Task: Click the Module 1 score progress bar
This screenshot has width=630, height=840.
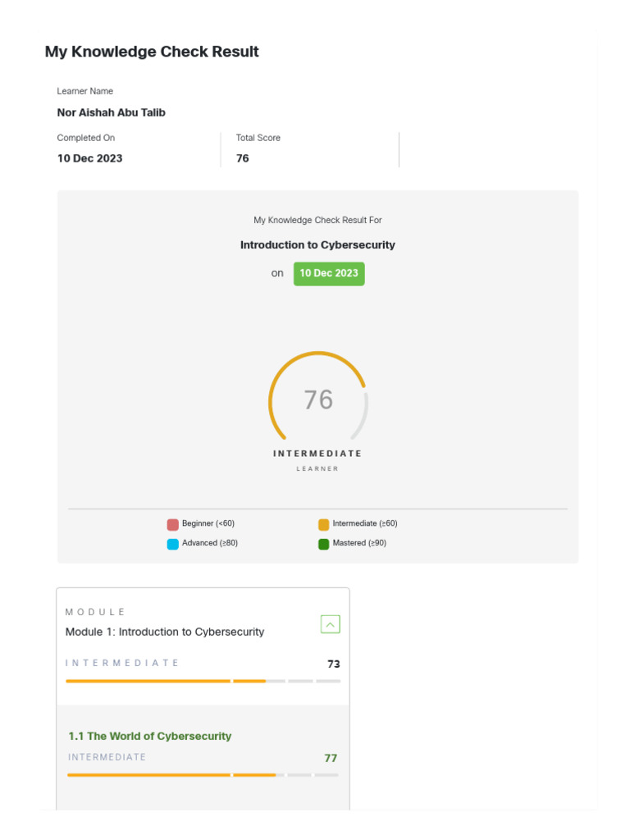Action: tap(203, 681)
